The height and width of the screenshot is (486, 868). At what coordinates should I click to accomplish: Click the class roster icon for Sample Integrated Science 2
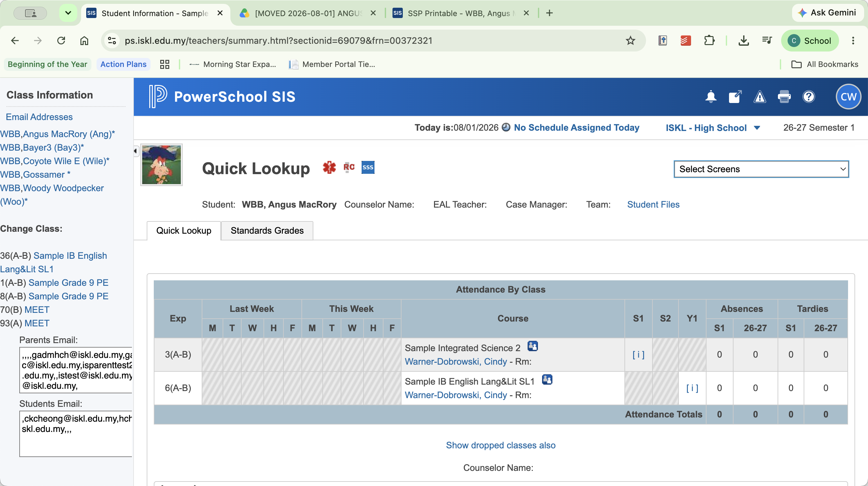coord(533,346)
